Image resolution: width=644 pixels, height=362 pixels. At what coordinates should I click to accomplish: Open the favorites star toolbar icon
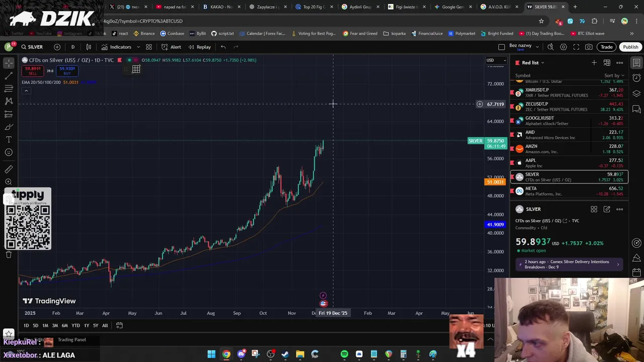[9, 333]
